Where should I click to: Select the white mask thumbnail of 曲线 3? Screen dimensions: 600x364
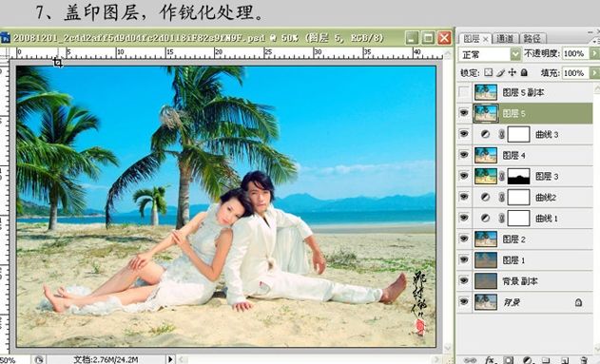pos(518,134)
